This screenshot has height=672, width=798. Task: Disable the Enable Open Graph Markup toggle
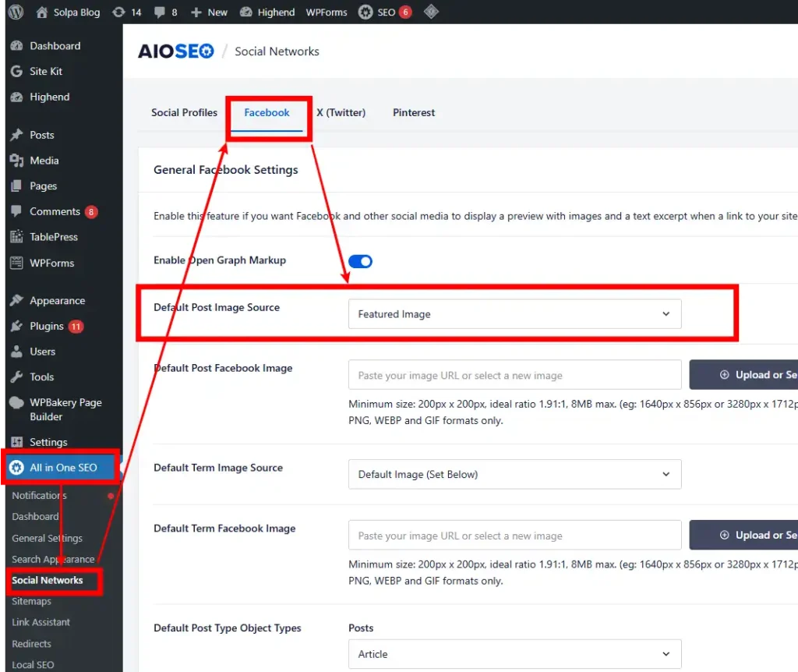click(x=360, y=261)
